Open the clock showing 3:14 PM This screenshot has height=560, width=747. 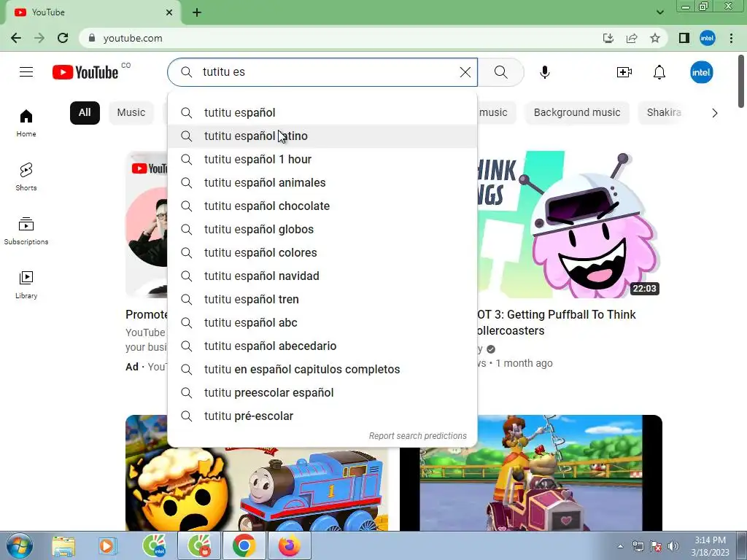pos(710,546)
